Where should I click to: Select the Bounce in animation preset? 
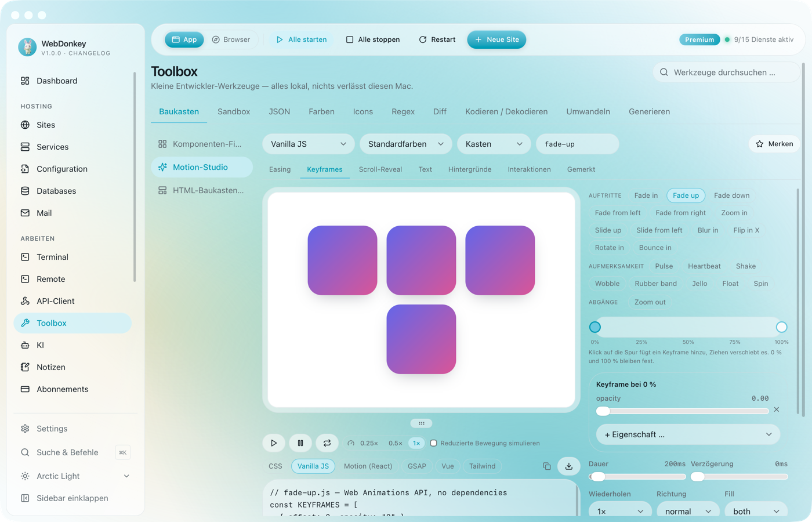pos(655,248)
